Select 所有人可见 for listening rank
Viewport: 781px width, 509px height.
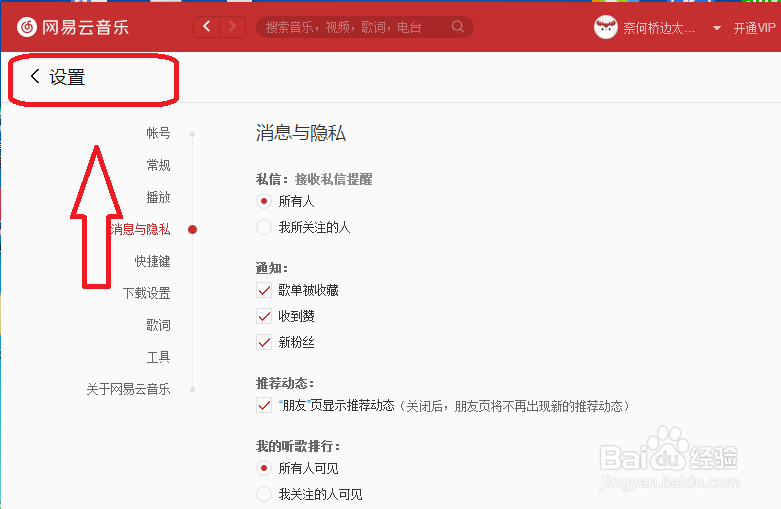[x=263, y=468]
